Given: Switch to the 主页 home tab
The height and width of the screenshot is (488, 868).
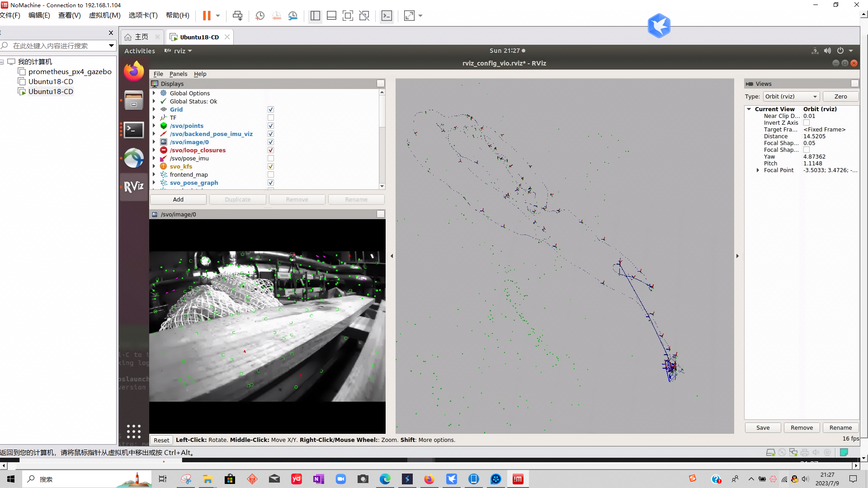Looking at the screenshot, I should [141, 37].
